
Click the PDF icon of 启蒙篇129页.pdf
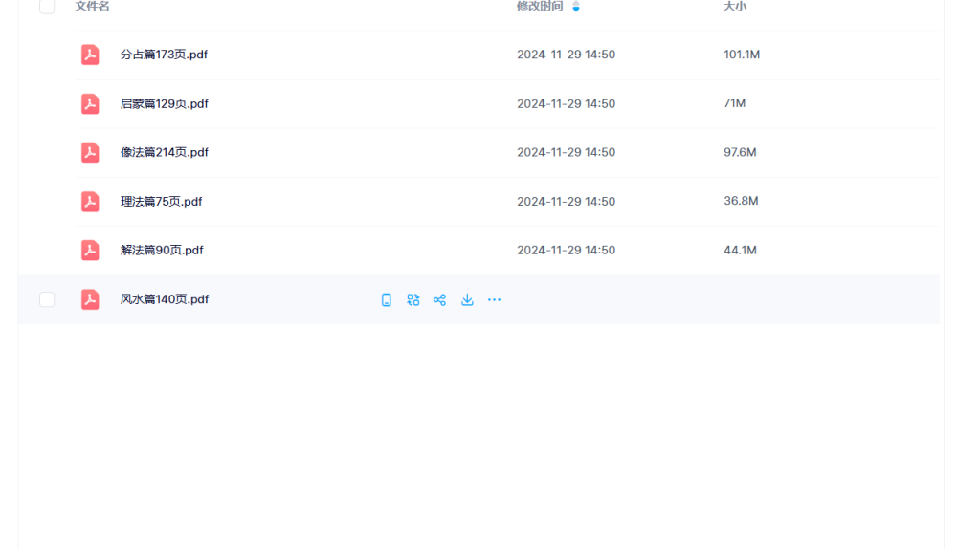[x=90, y=103]
